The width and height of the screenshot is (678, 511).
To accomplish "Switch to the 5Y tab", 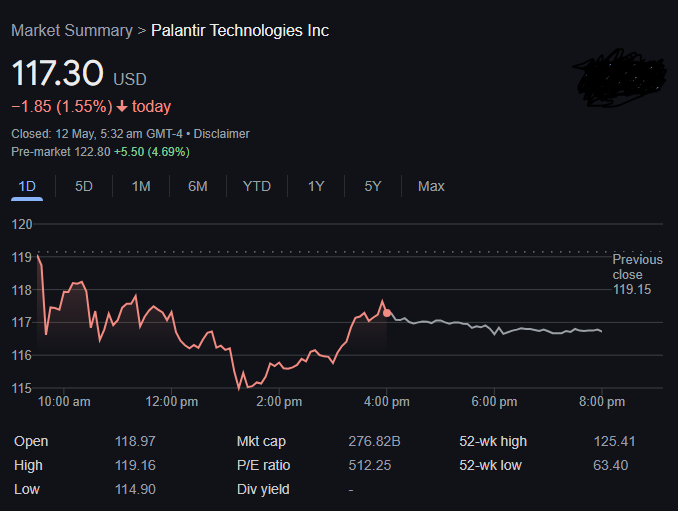I will point(372,186).
